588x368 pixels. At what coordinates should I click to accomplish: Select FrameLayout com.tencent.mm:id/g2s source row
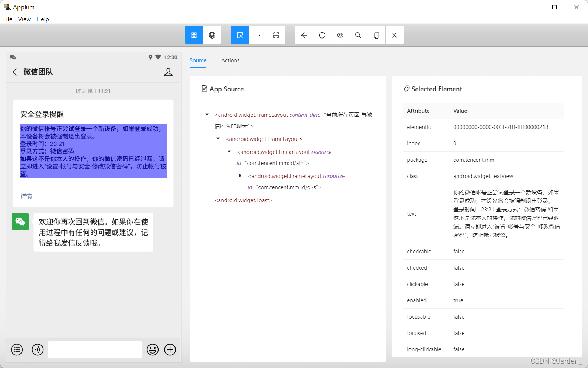(296, 182)
